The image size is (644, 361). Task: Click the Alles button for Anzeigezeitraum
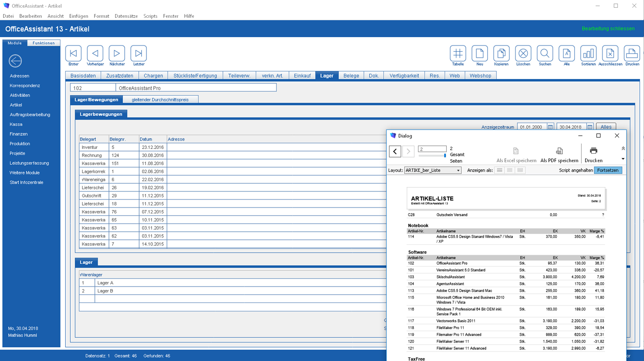click(x=606, y=127)
